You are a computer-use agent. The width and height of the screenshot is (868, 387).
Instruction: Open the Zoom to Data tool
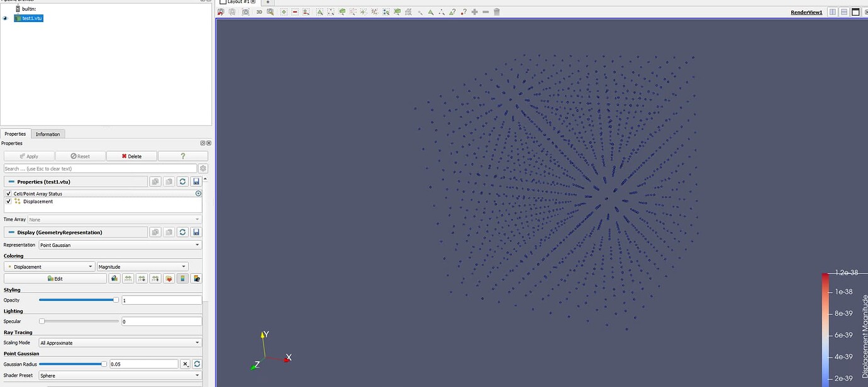270,11
